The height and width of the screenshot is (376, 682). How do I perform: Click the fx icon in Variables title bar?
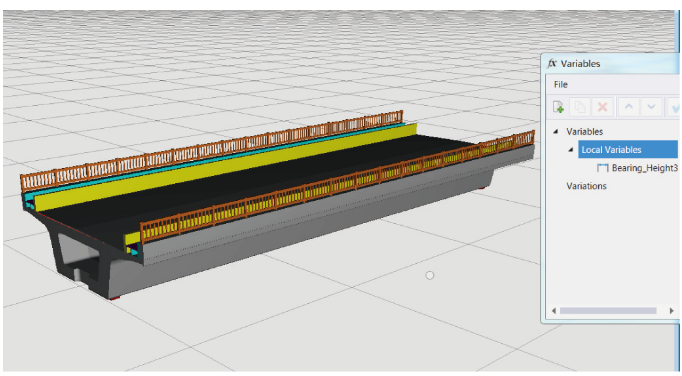pos(552,64)
